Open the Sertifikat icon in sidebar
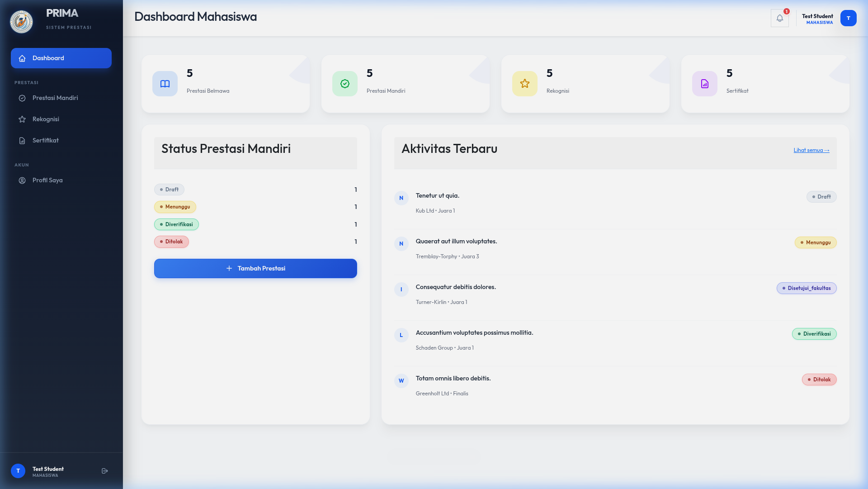Viewport: 868px width, 489px height. [x=22, y=140]
